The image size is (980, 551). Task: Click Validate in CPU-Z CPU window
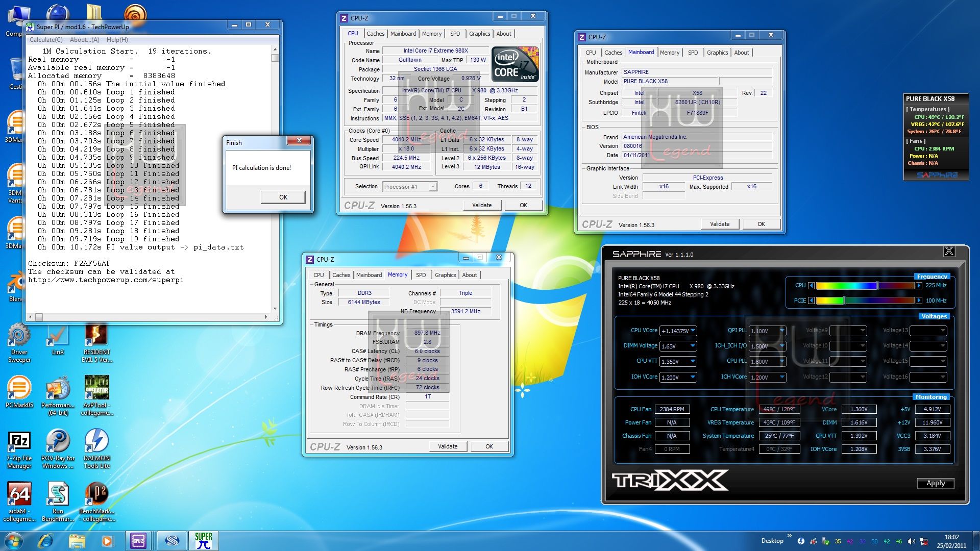pyautogui.click(x=482, y=205)
